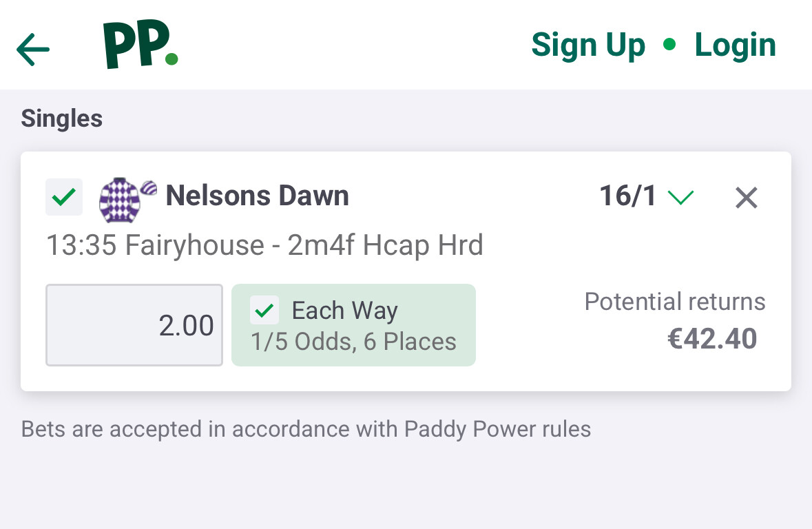Viewport: 812px width, 529px height.
Task: Expand the green odds chevron dropdown
Action: point(680,198)
